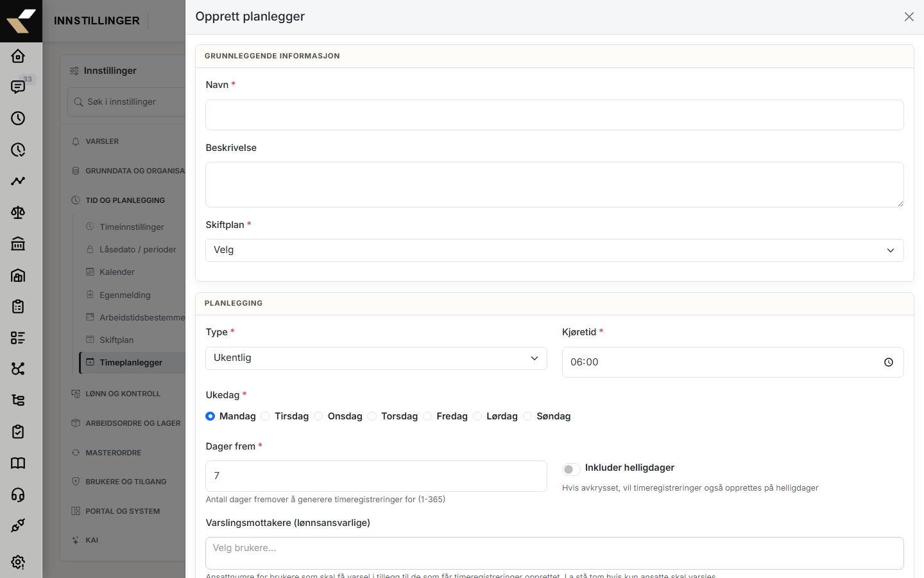Open the checklist grid icon
Image resolution: width=924 pixels, height=578 pixels.
(18, 338)
